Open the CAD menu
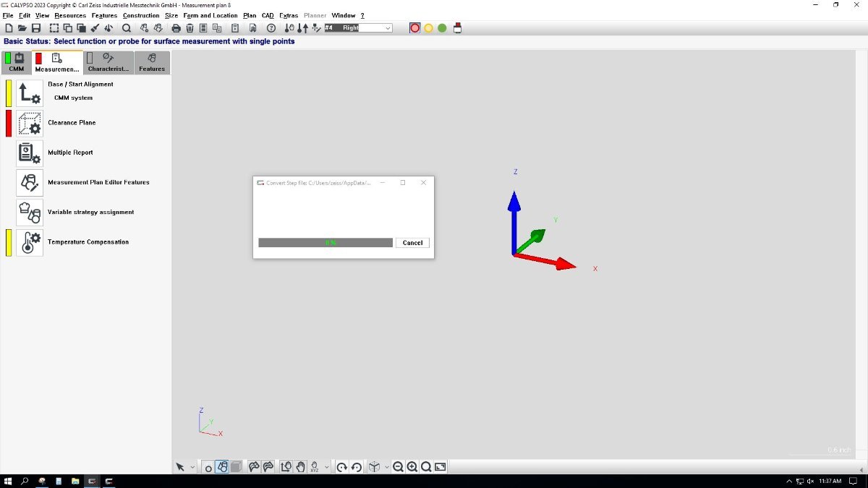 coord(268,15)
